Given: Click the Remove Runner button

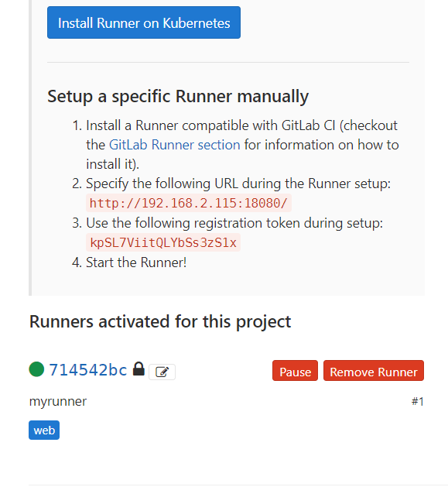Looking at the screenshot, I should (x=374, y=371).
